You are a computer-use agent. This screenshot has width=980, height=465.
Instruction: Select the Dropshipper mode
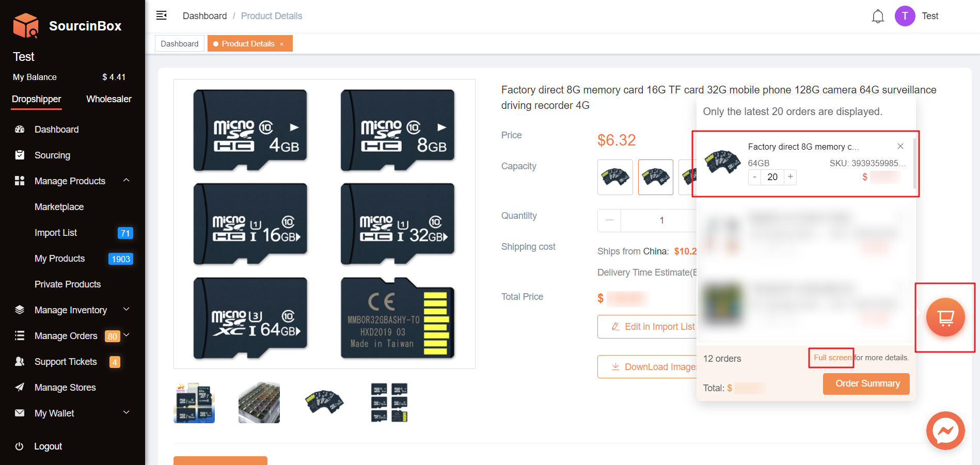[37, 99]
